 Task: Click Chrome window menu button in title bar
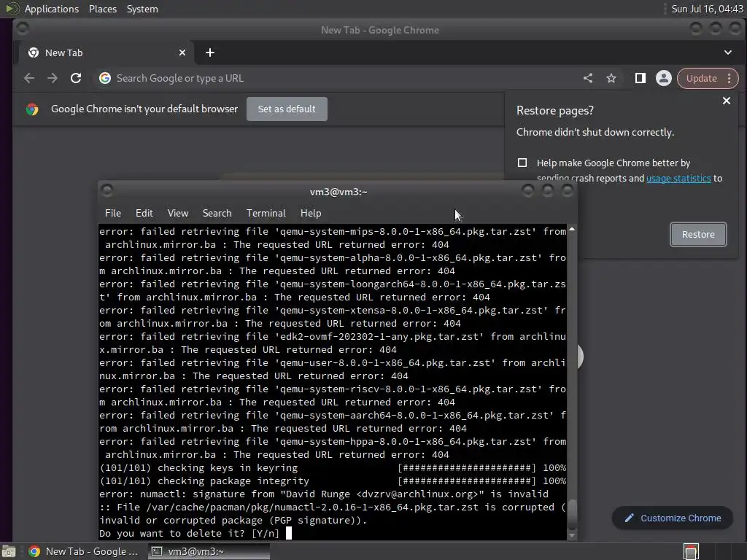(23, 29)
